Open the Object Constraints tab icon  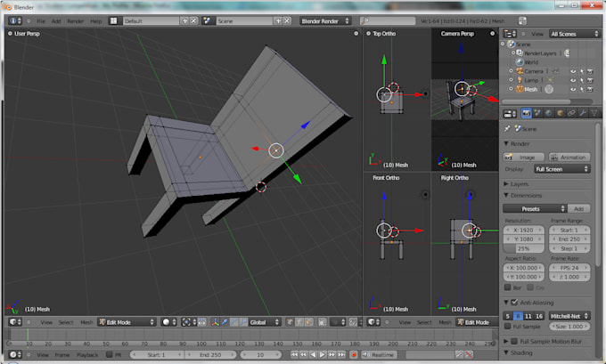[571, 113]
